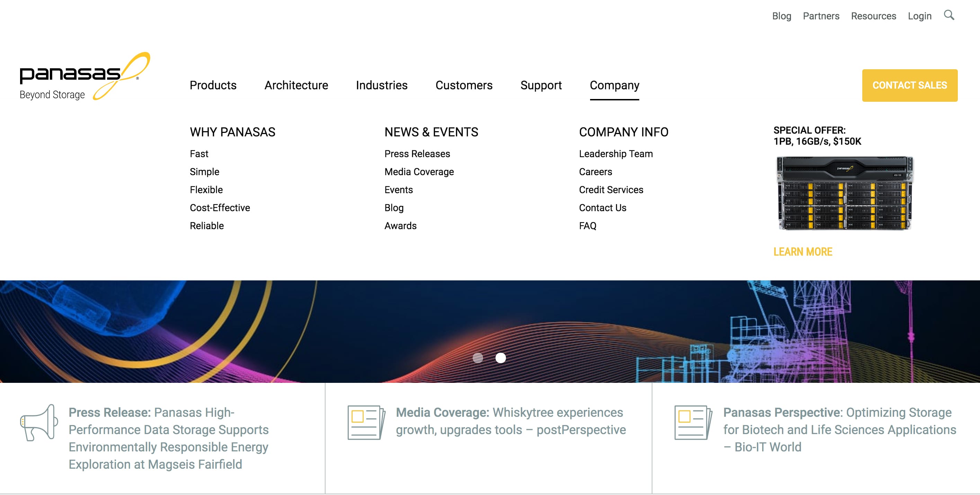Open the Leadership Team link
980x495 pixels.
tap(616, 154)
